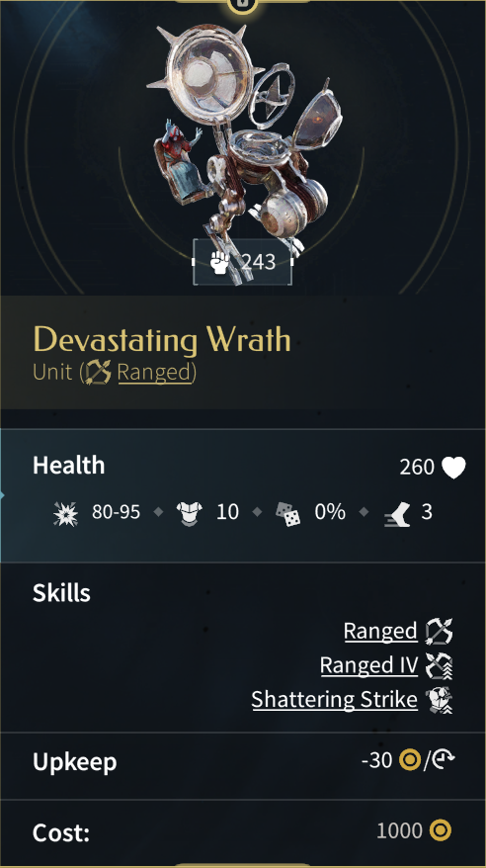The height and width of the screenshot is (868, 486).
Task: Click the gold coin icon beside 1000 cost
Action: (x=441, y=829)
